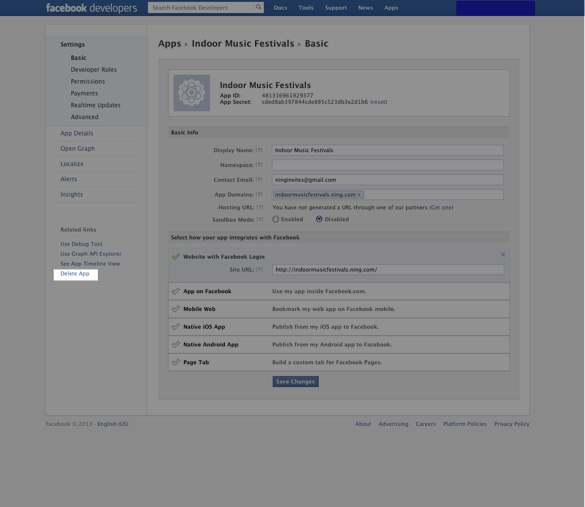The image size is (585, 507).
Task: Expand the App on Facebook row
Action: point(339,291)
